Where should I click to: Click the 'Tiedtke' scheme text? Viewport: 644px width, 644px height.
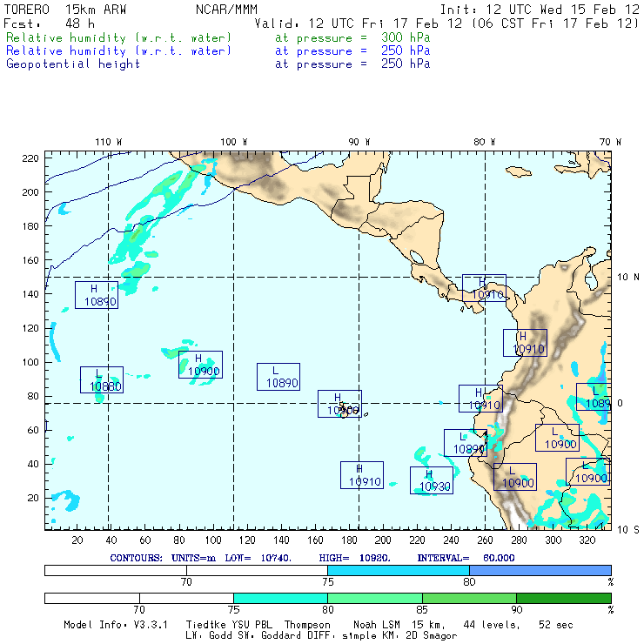tap(205, 625)
